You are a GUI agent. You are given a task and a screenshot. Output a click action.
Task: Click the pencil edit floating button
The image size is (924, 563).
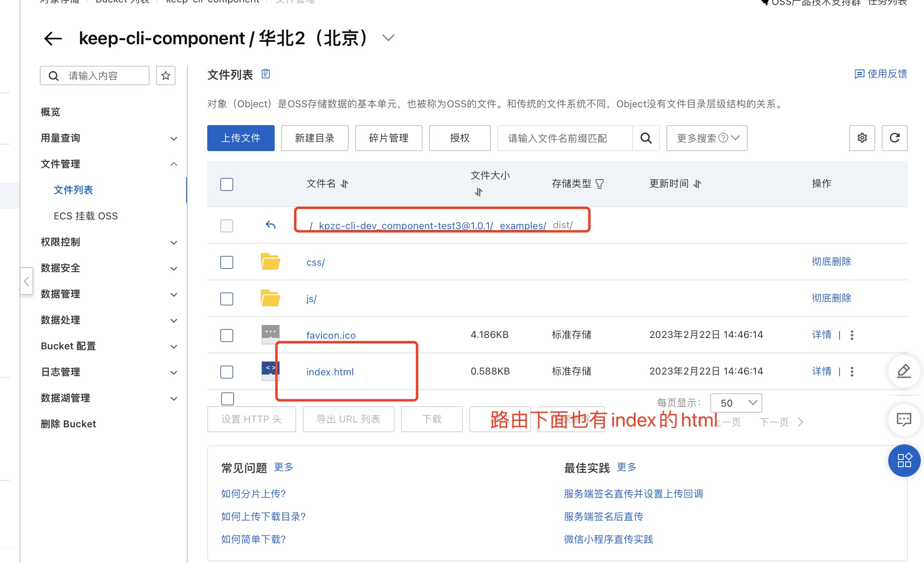904,371
